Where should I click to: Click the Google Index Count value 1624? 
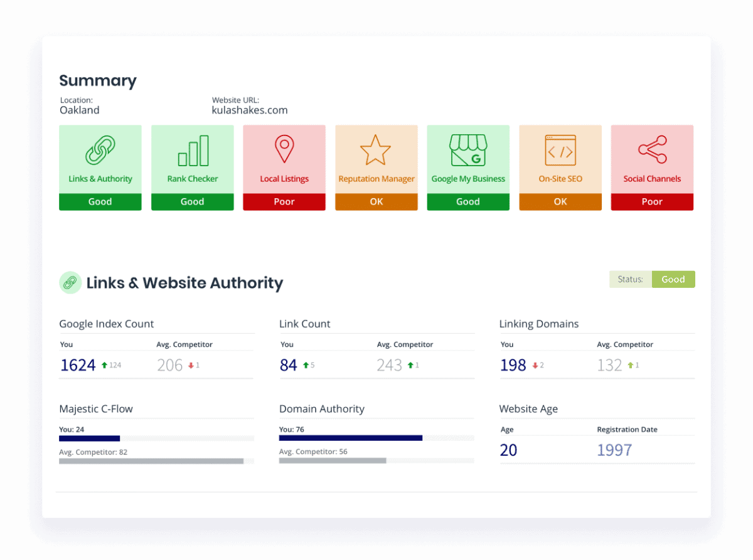pyautogui.click(x=78, y=365)
